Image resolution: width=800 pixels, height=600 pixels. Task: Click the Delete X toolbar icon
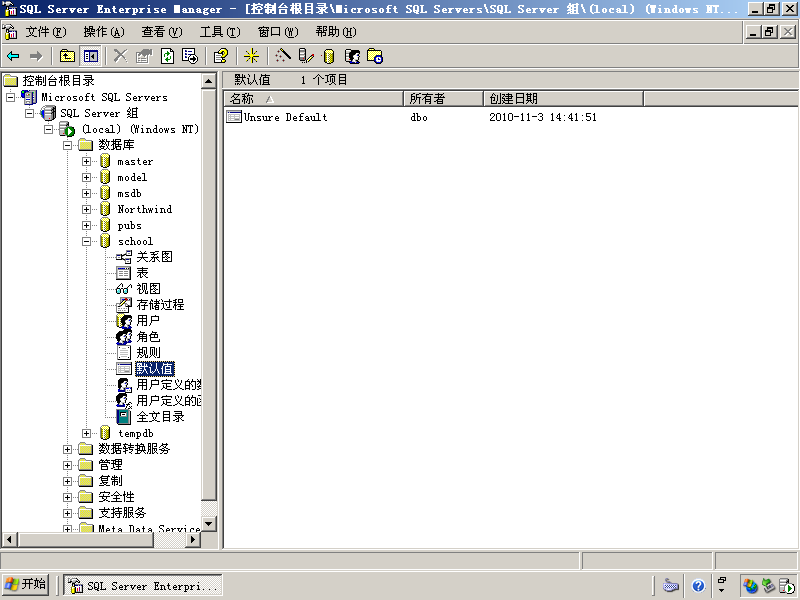(120, 56)
